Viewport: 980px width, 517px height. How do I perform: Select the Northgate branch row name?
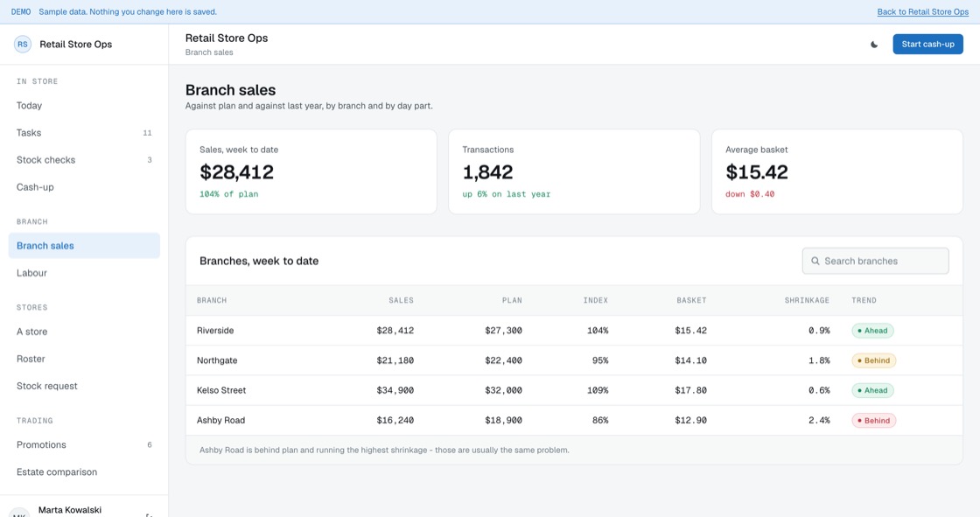pos(217,360)
